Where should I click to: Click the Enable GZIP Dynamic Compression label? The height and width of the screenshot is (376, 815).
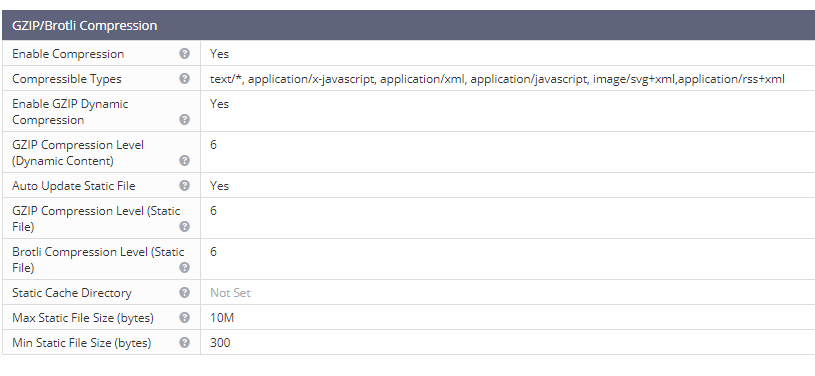[x=70, y=112]
